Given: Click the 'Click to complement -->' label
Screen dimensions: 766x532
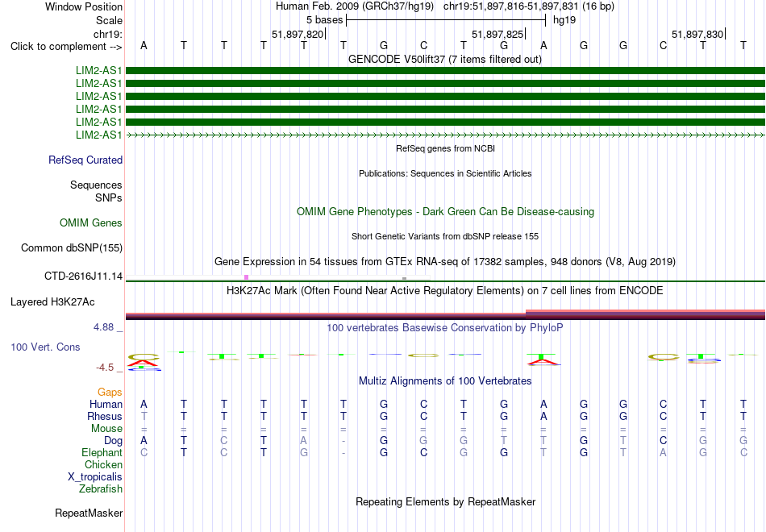Looking at the screenshot, I should [x=66, y=47].
